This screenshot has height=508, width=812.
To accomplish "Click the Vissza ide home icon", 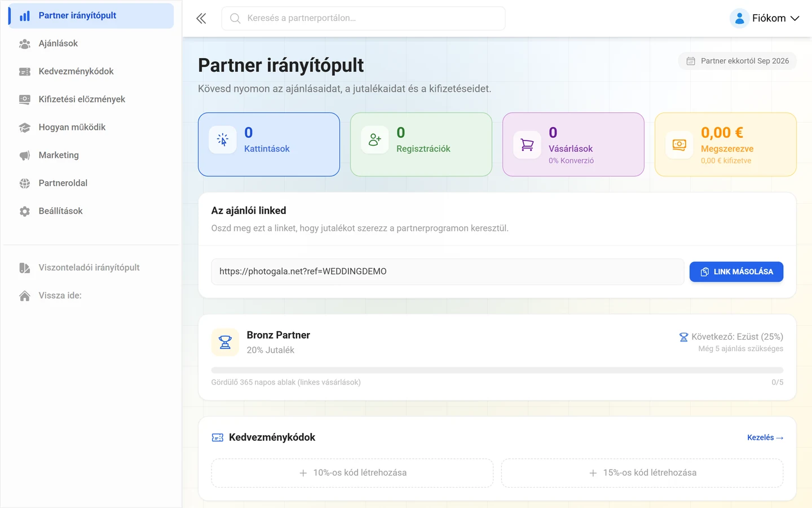I will click(x=25, y=296).
